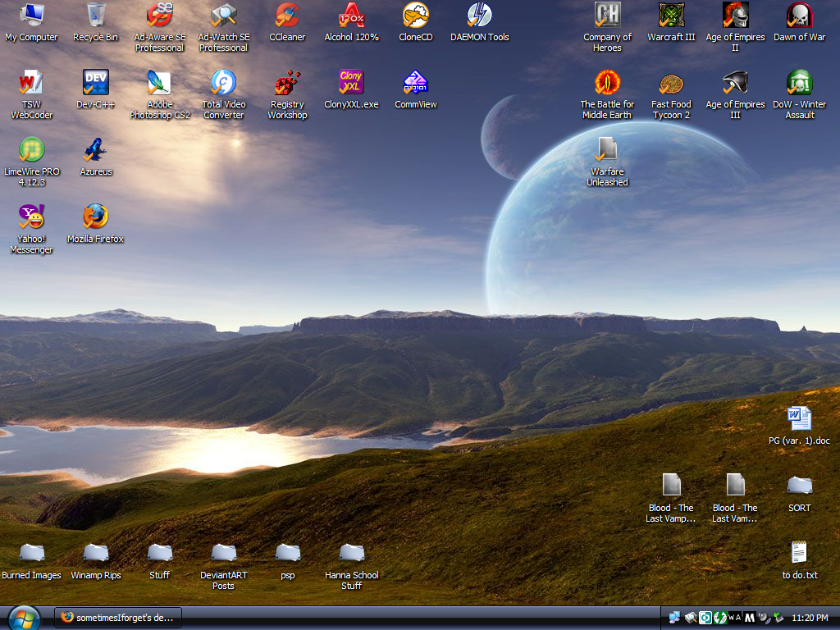Click the volume icon in the system tray

(763, 617)
